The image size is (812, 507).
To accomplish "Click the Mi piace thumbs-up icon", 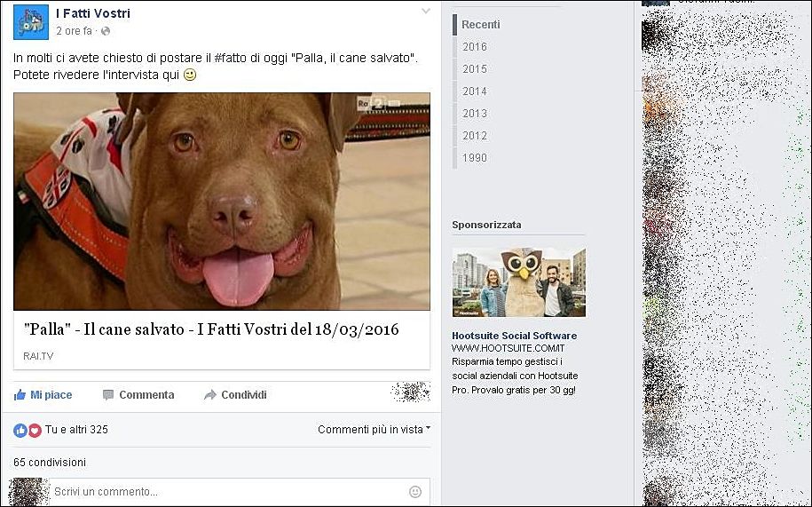I will click(x=20, y=395).
